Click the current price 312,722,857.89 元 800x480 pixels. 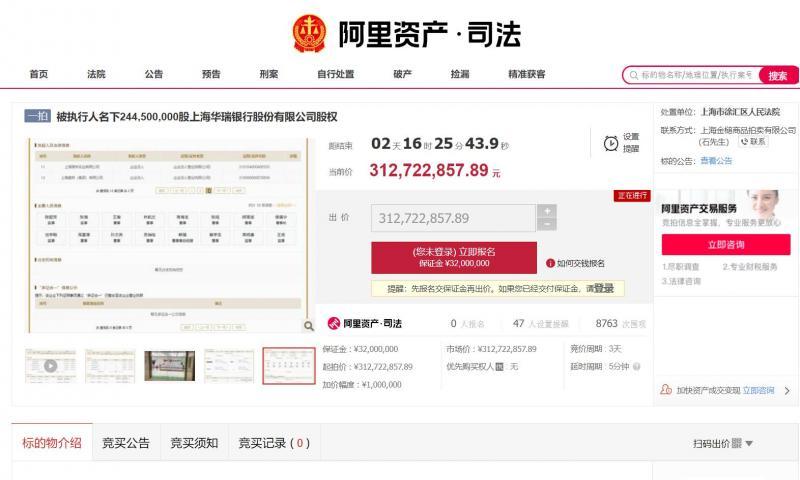click(435, 170)
